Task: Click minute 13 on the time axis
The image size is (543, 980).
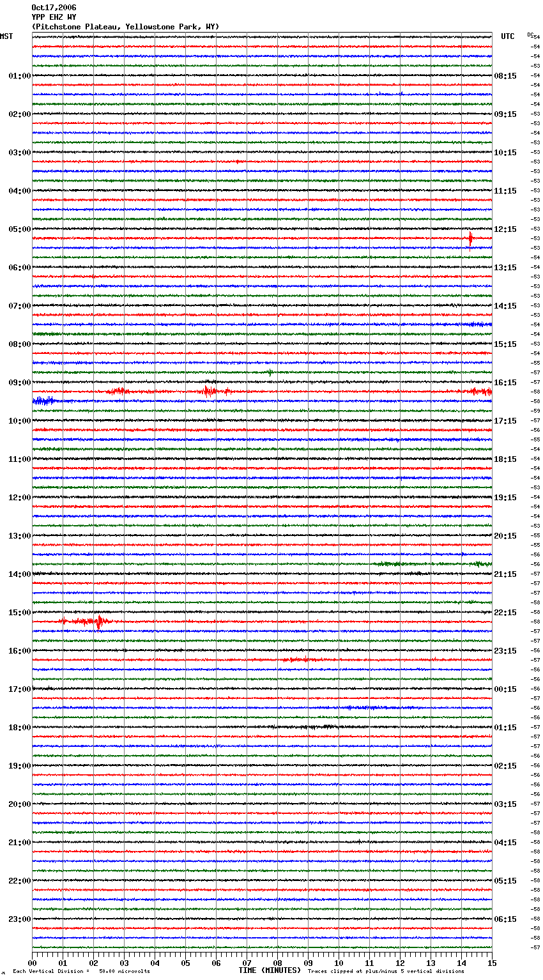Action: [431, 963]
